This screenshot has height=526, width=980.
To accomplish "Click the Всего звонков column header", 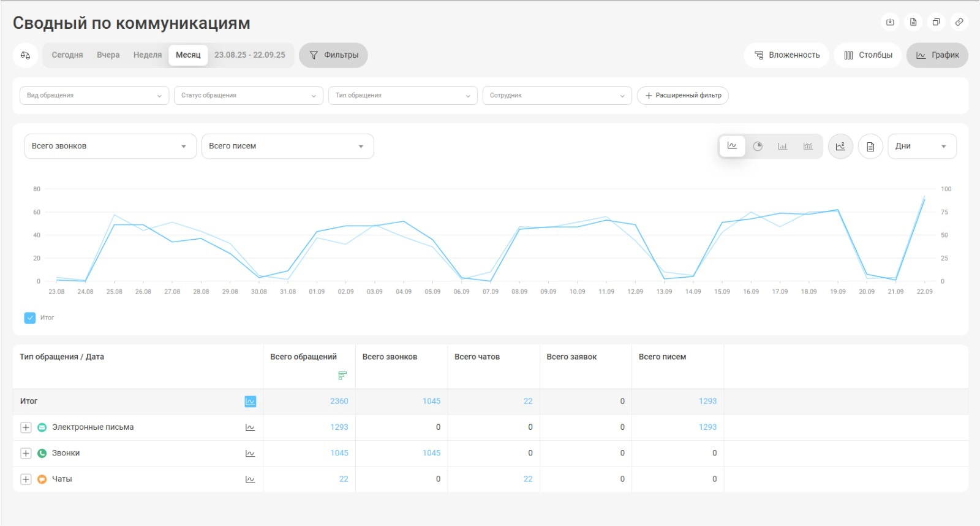I will pyautogui.click(x=390, y=357).
